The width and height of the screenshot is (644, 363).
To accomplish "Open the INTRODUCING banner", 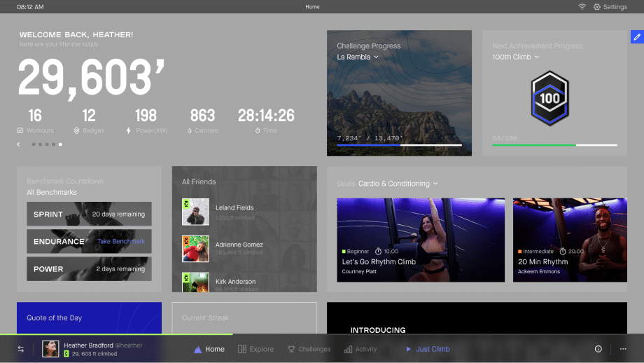I will [477, 317].
